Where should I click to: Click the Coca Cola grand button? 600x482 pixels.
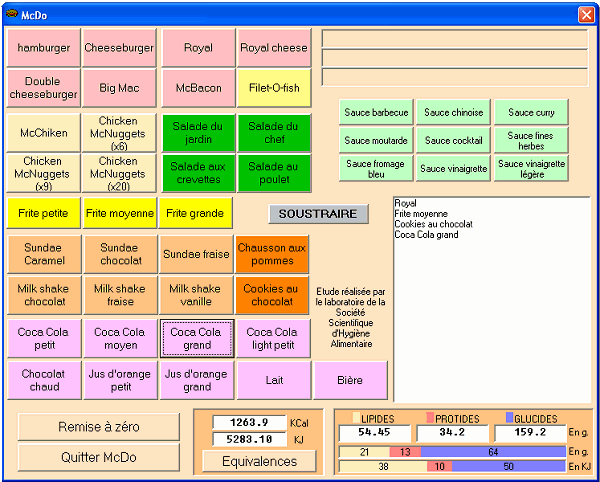click(197, 339)
